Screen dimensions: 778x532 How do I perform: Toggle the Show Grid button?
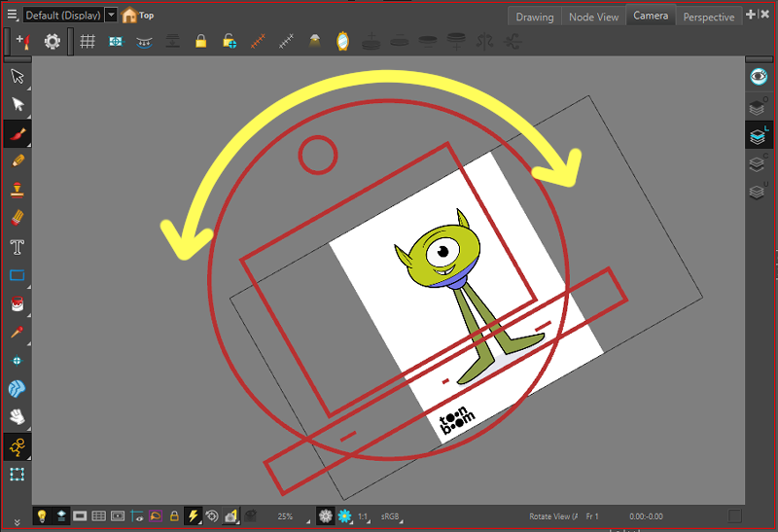[87, 41]
